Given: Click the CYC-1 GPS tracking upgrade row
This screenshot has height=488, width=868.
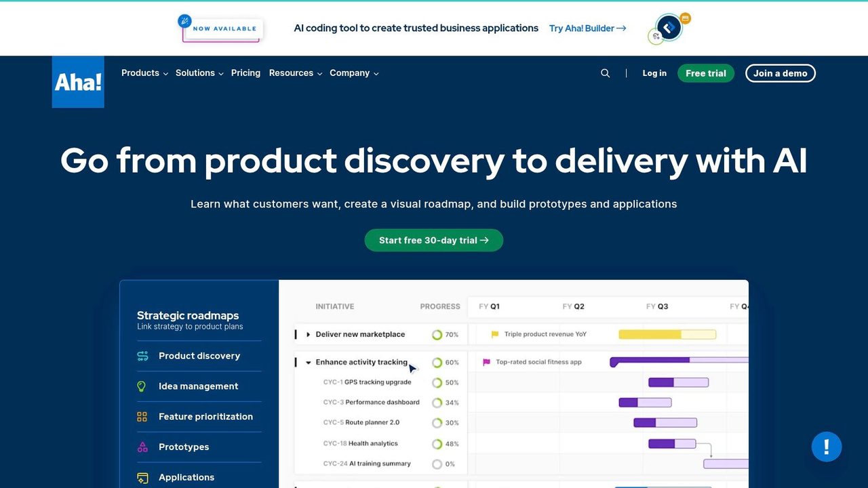Looking at the screenshot, I should (x=368, y=382).
